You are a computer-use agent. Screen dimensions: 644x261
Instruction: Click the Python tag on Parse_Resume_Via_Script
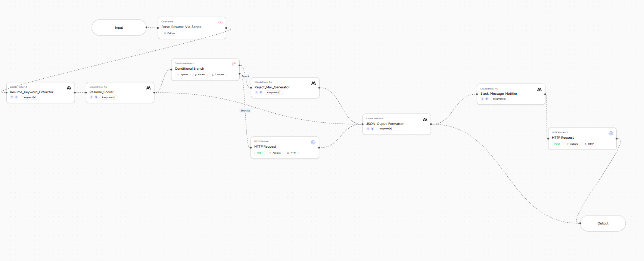click(x=169, y=33)
